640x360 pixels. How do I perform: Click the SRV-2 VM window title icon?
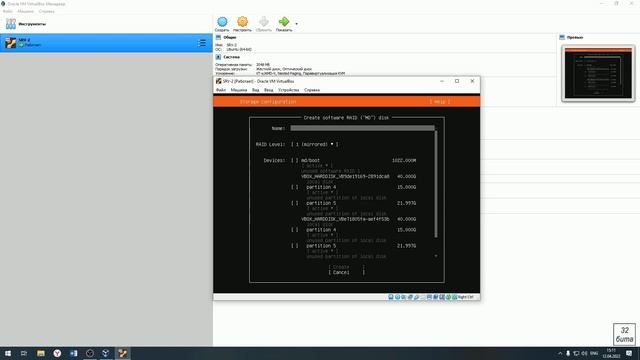point(218,81)
